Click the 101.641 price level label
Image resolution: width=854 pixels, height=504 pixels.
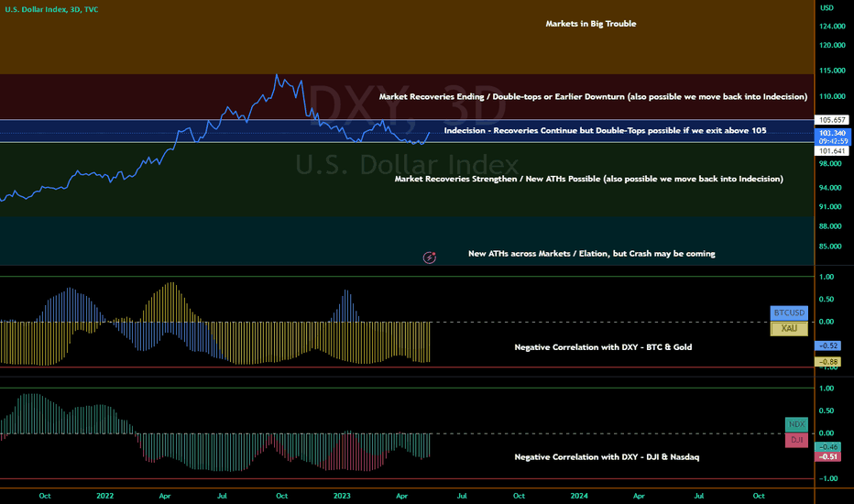[832, 151]
